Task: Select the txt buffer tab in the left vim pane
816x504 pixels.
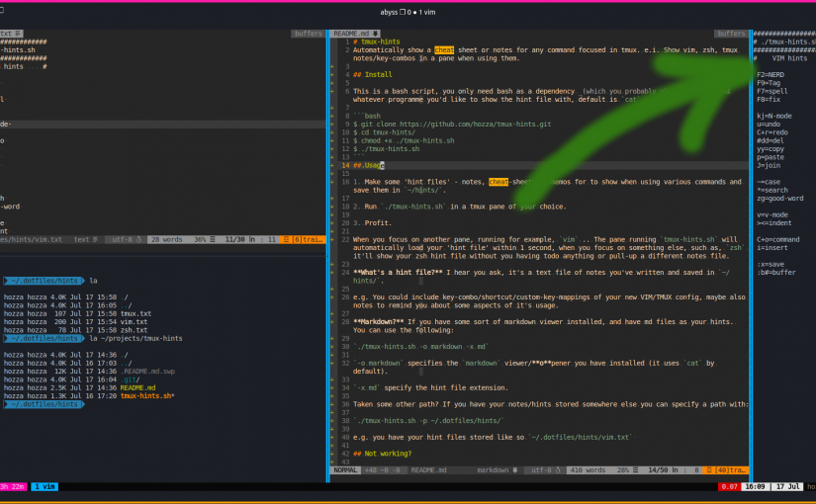Action: (x=11, y=34)
